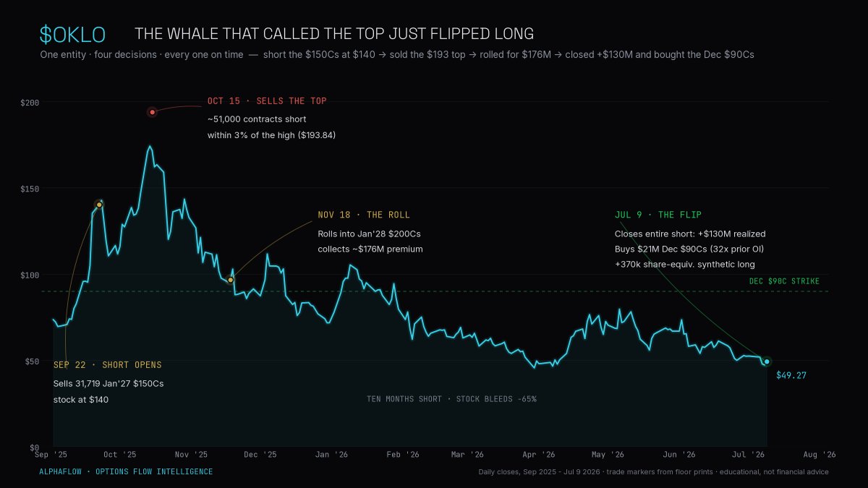Click the $200 y-axis label
This screenshot has height=488, width=868.
[x=30, y=103]
